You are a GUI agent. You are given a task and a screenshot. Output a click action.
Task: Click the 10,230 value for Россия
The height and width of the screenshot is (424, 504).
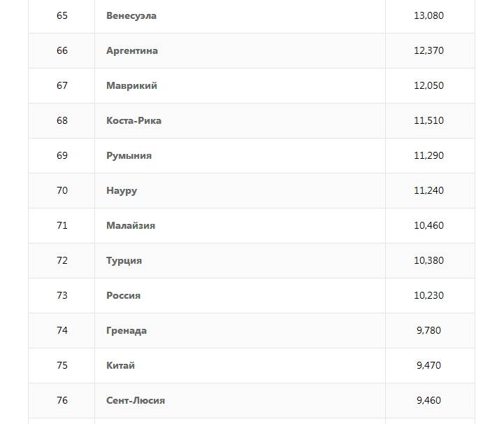coord(429,295)
